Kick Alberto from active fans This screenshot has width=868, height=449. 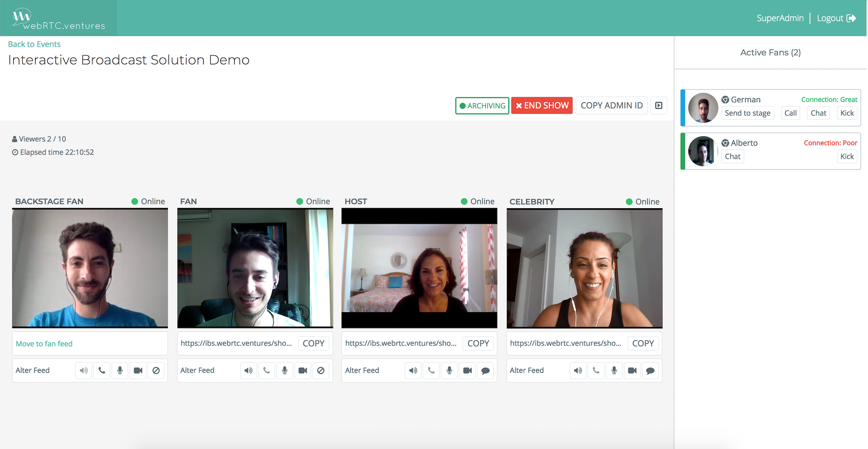click(847, 156)
